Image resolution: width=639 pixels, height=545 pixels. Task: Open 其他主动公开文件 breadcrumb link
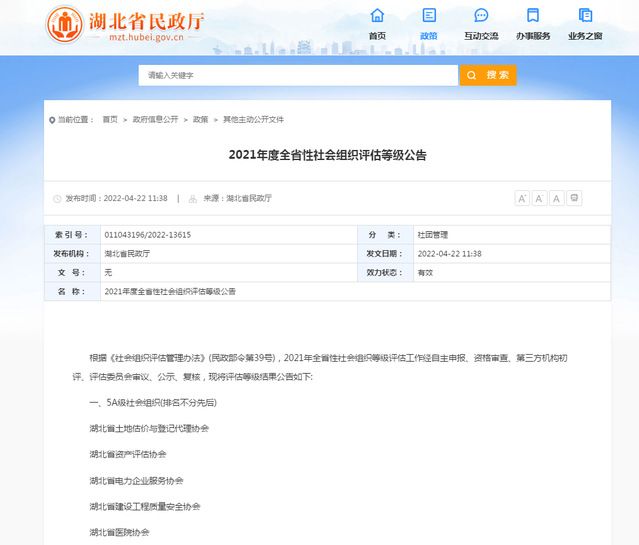253,120
